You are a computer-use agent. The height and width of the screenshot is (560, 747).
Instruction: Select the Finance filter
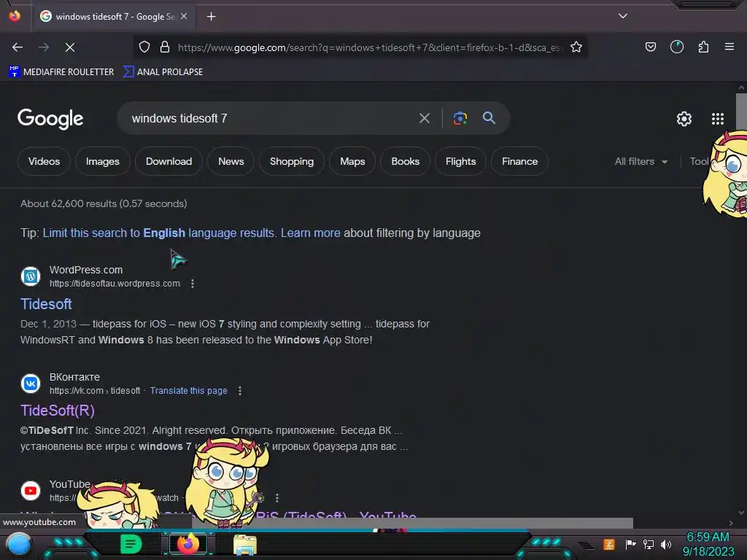point(519,161)
